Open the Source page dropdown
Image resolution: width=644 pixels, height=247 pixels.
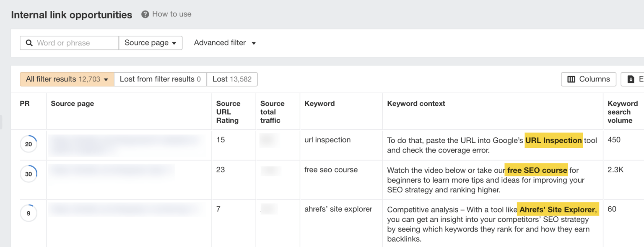pos(150,42)
